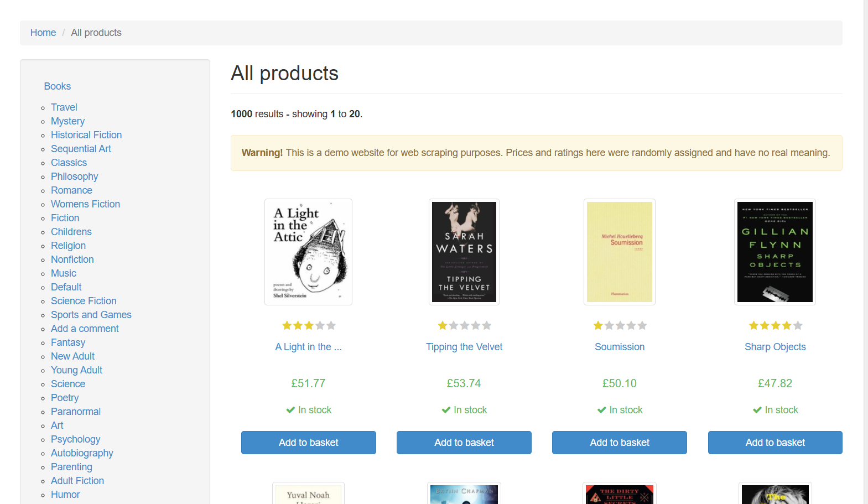Screen dimensions: 868x504
Task: Click in-stock checkmark under £50.10
Action: (x=602, y=410)
